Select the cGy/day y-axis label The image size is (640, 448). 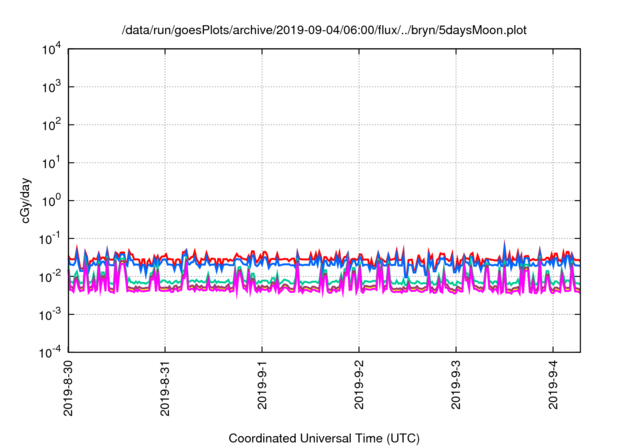[26, 200]
